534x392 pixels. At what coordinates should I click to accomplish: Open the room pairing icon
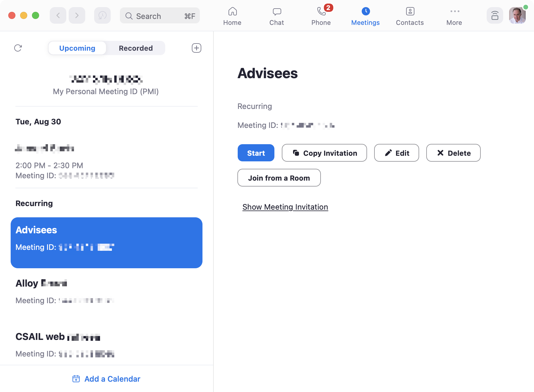point(495,15)
